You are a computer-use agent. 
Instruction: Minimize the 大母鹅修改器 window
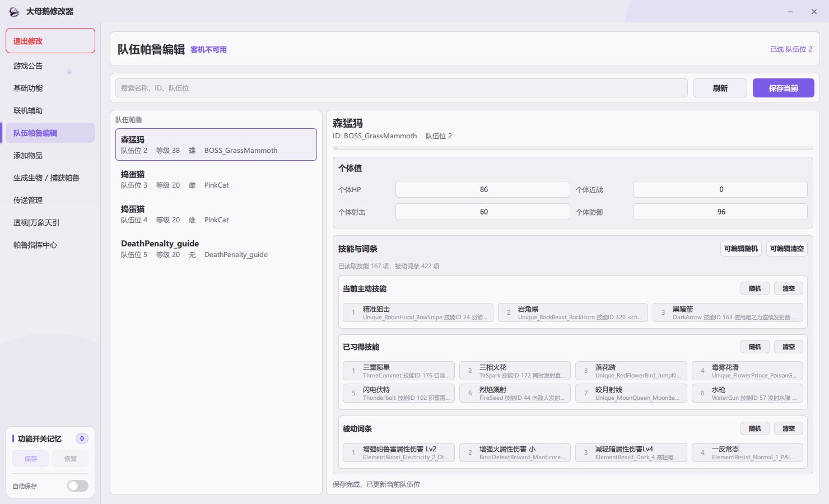[x=790, y=12]
